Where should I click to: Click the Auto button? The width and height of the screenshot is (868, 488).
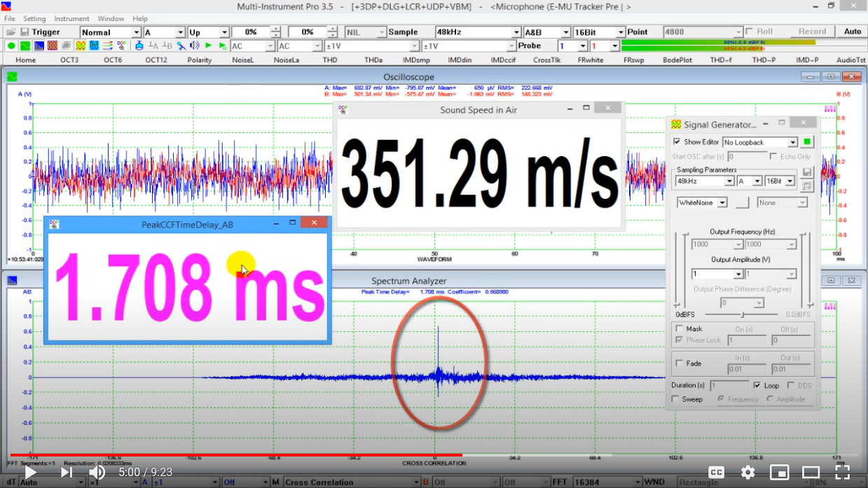coord(853,32)
